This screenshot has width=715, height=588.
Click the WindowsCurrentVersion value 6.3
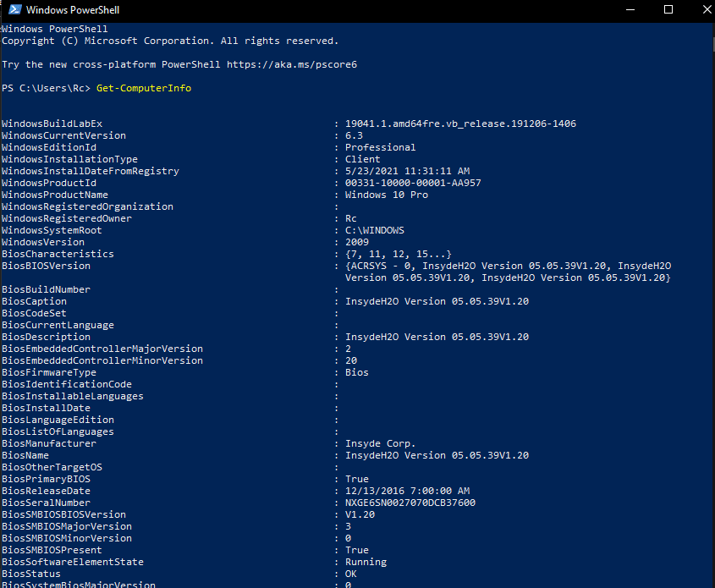point(354,135)
